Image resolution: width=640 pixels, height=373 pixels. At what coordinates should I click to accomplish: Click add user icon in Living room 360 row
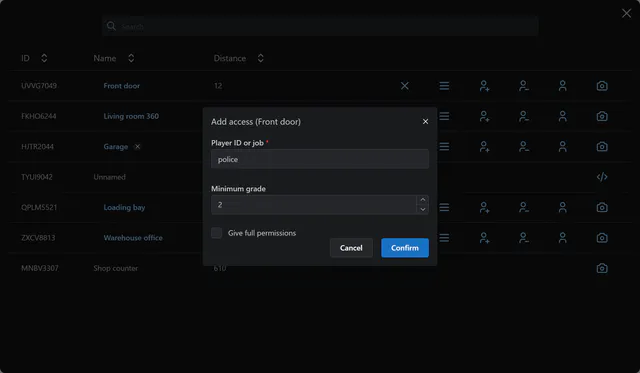click(484, 116)
